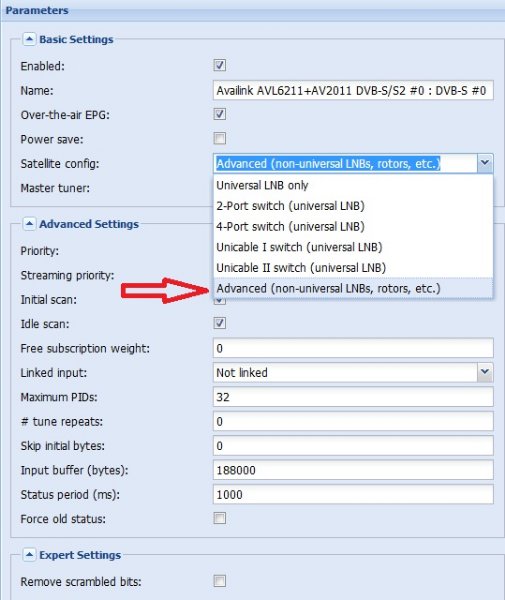Check Remove scrambled bits
505x600 pixels.
[x=220, y=581]
